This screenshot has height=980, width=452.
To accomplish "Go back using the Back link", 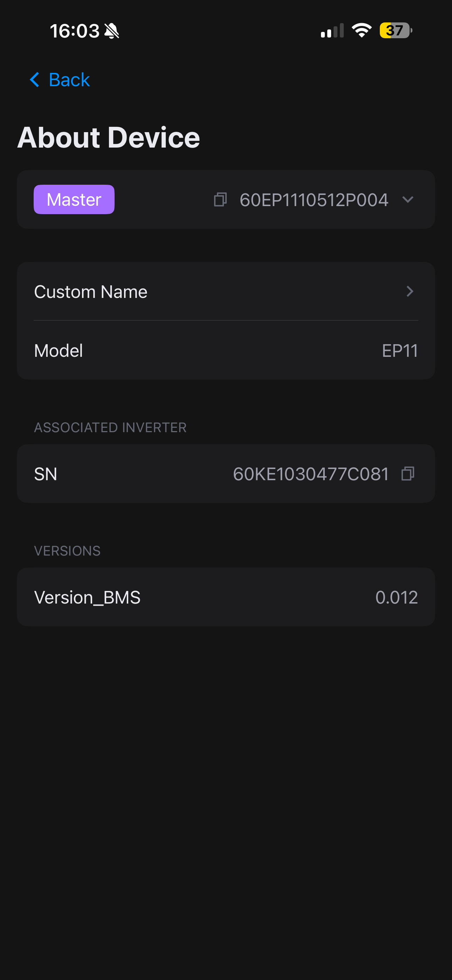I will (69, 80).
